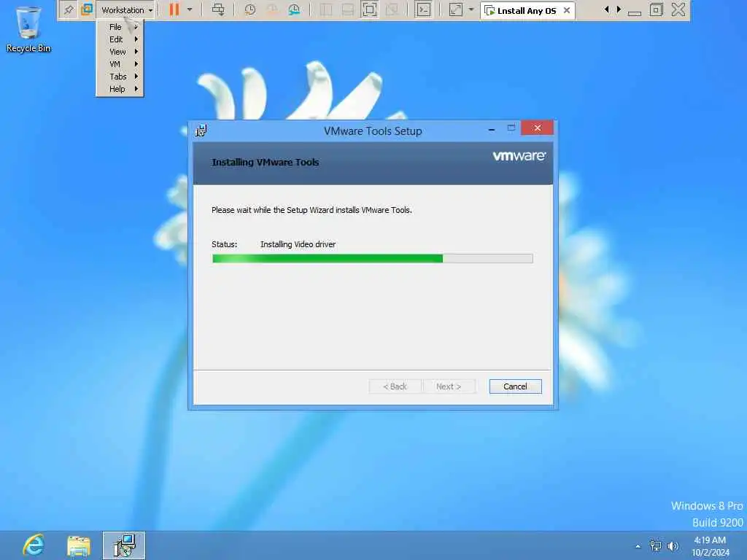The image size is (747, 560).
Task: Launch Internet Explorer from the taskbar
Action: pyautogui.click(x=34, y=545)
